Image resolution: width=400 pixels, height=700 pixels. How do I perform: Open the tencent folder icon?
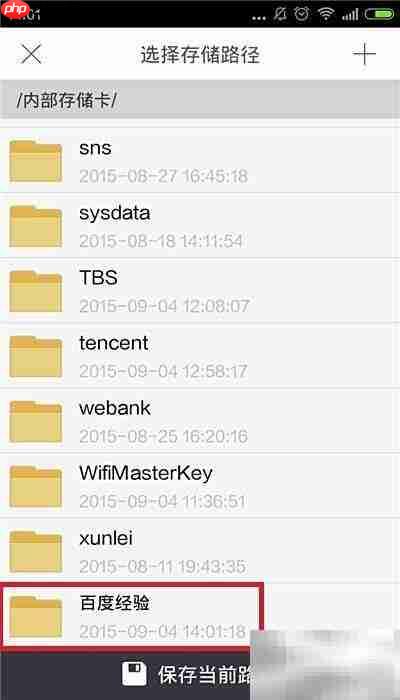[x=36, y=356]
